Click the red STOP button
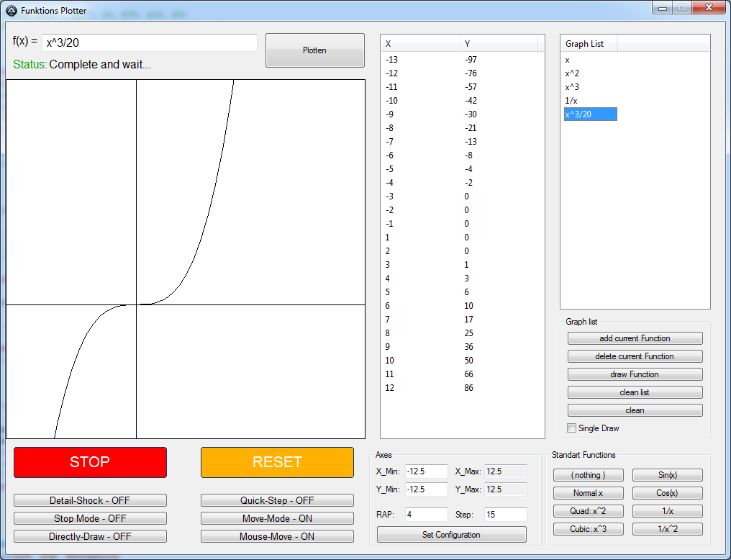The image size is (731, 560). coord(90,462)
